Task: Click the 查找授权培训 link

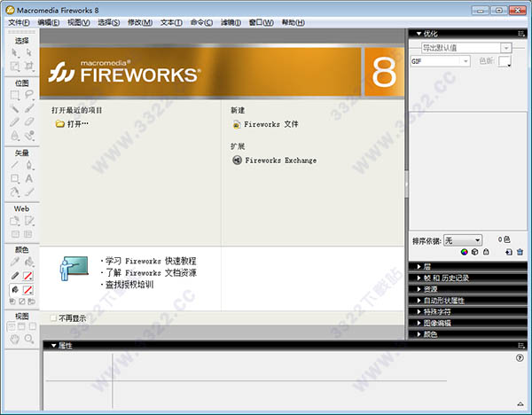Action: [129, 285]
